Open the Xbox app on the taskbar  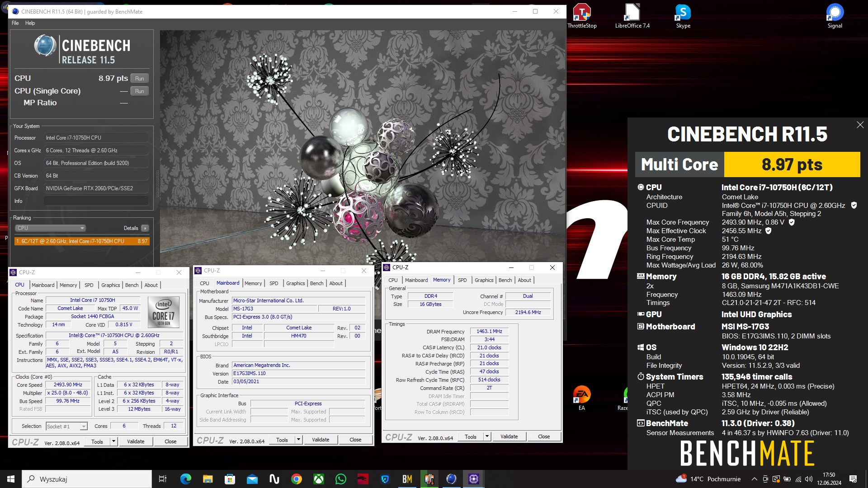(x=319, y=479)
